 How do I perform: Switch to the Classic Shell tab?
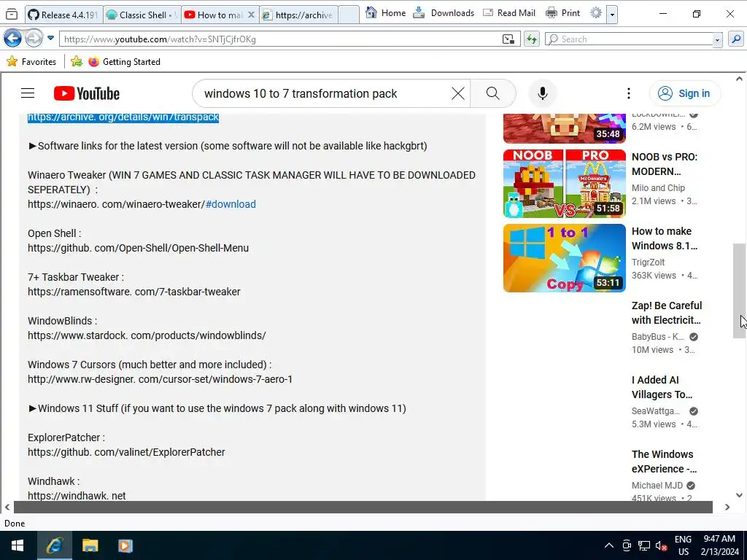pos(142,15)
